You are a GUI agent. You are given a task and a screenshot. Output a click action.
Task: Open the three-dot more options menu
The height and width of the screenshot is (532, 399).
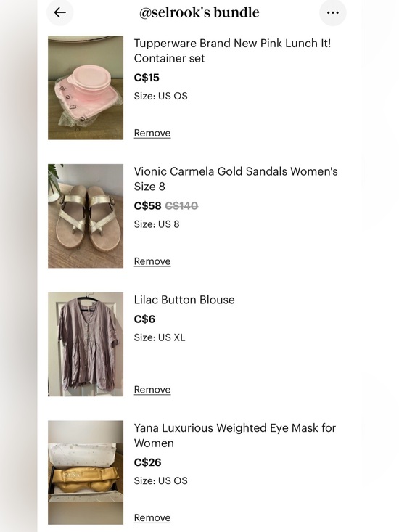point(332,12)
